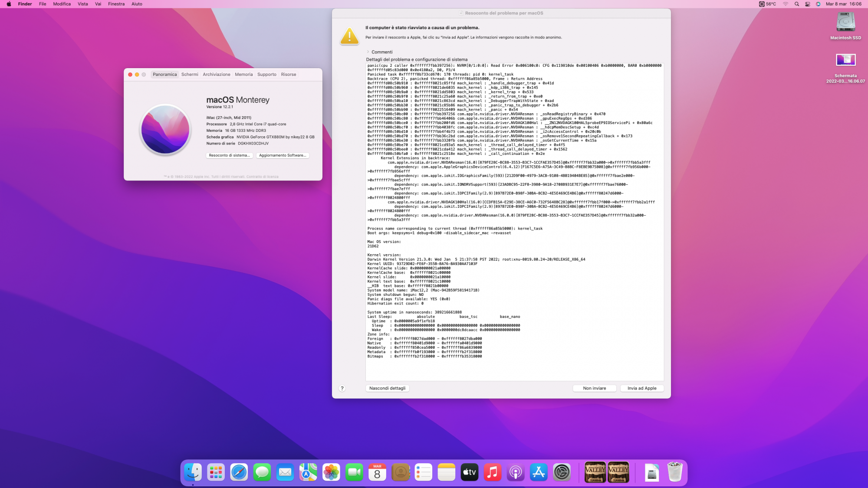The height and width of the screenshot is (488, 868).
Task: Open the Apple menu
Action: (9, 4)
